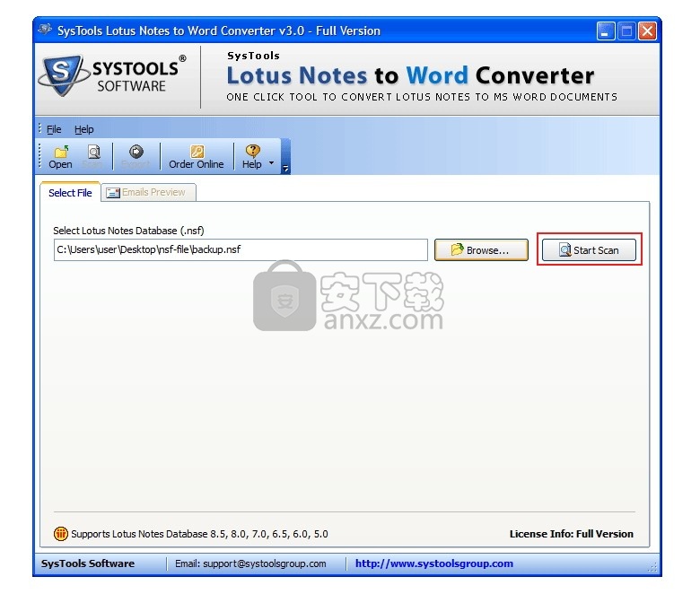Open the systoolsgroup.com website link
The image size is (700, 594).
tap(434, 563)
